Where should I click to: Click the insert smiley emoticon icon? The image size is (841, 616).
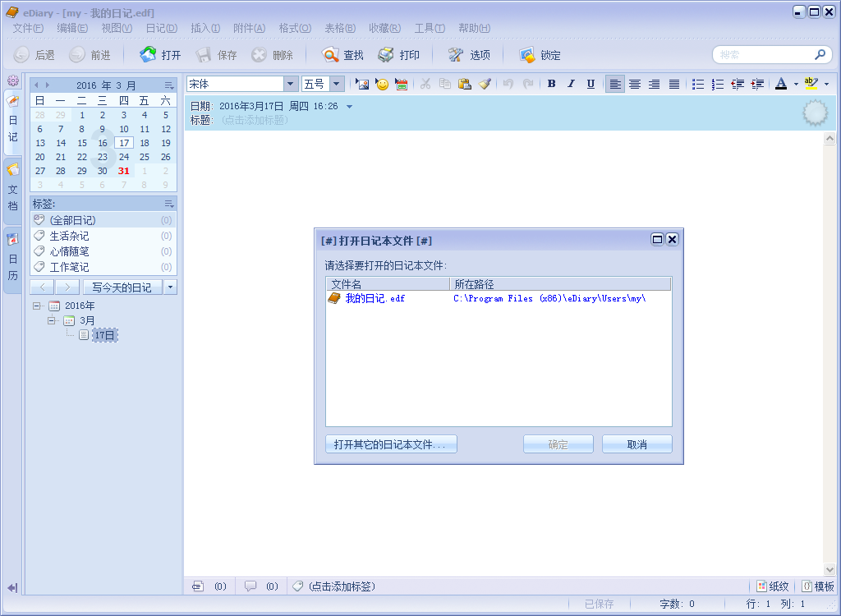382,84
